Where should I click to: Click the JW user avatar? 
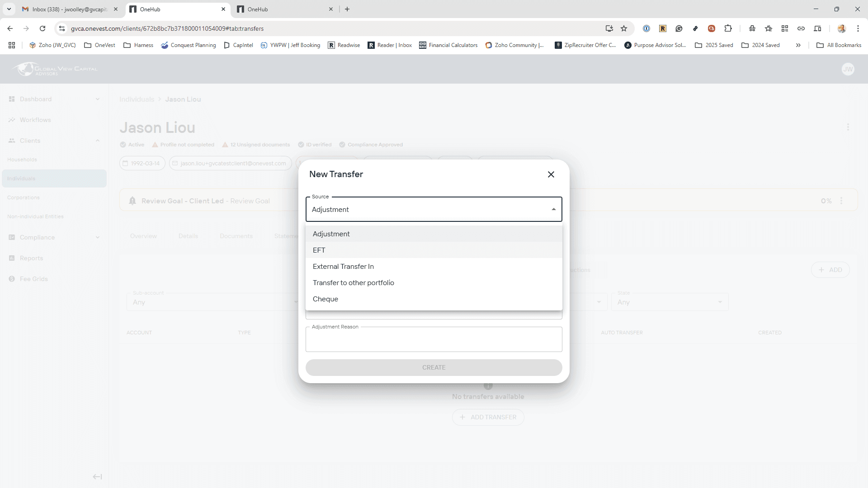[x=848, y=69]
